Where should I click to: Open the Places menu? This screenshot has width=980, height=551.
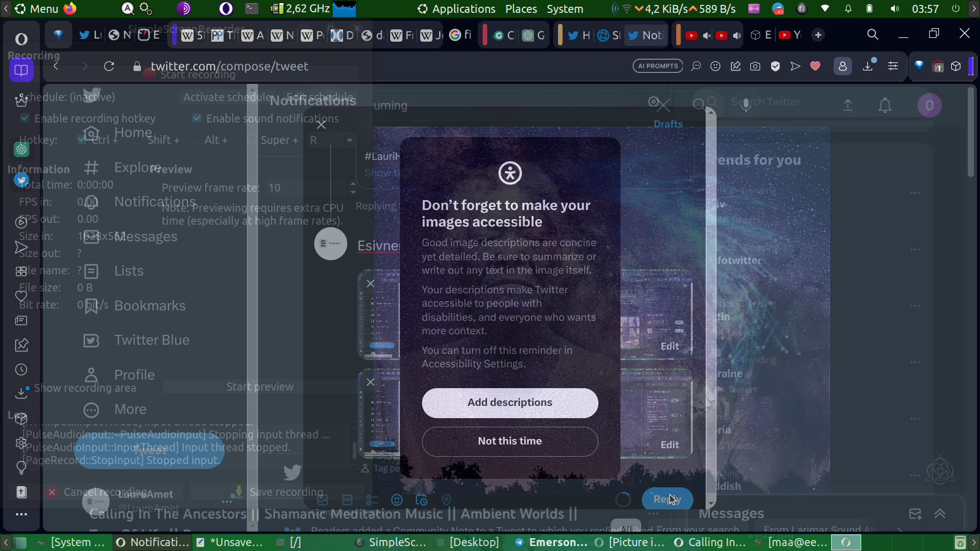click(521, 9)
